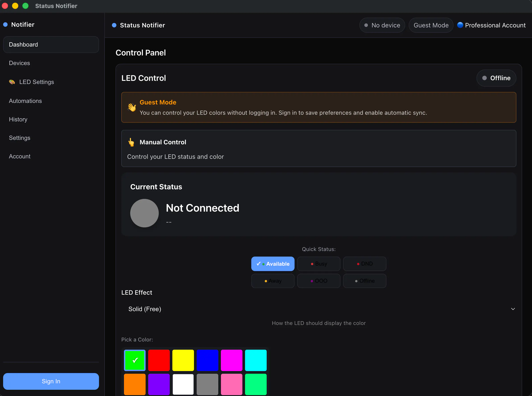Open Settings in the sidebar
532x396 pixels.
click(x=51, y=138)
